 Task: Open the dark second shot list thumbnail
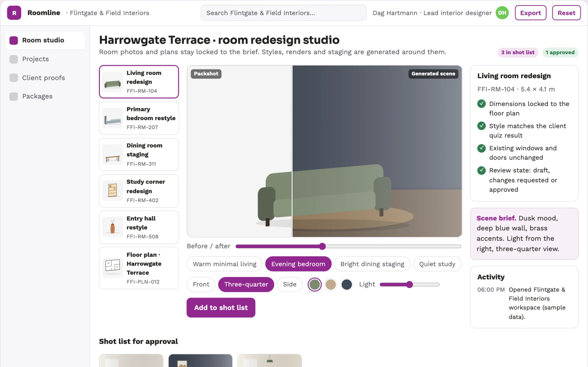tap(200, 360)
